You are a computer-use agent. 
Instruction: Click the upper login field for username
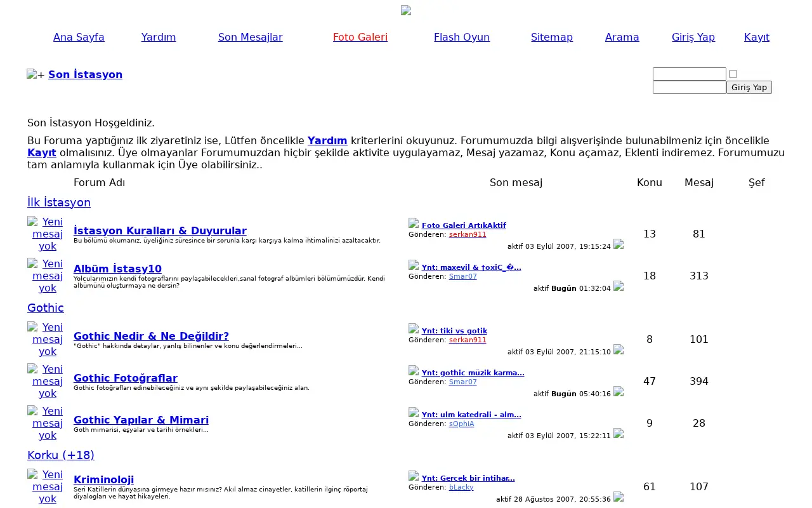click(690, 74)
